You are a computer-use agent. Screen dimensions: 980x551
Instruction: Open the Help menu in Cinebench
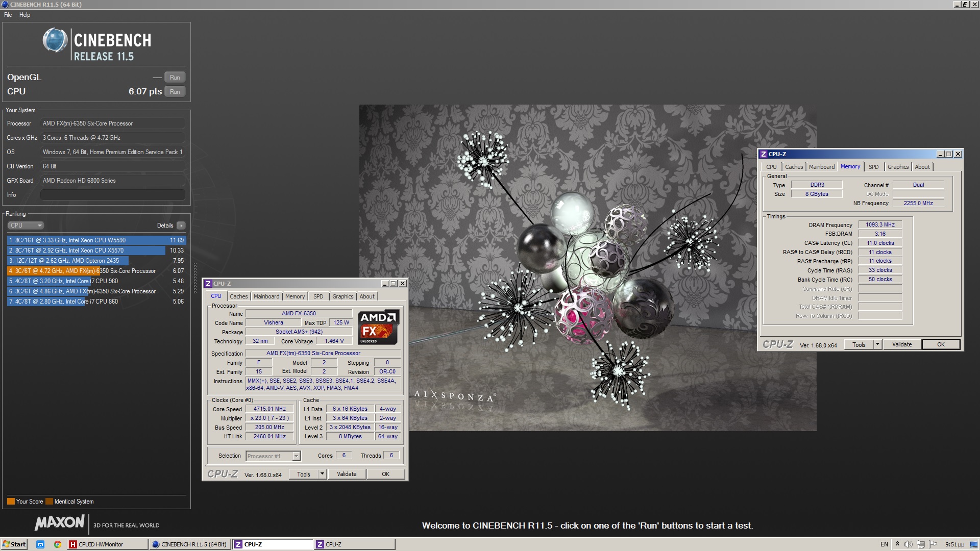[24, 15]
